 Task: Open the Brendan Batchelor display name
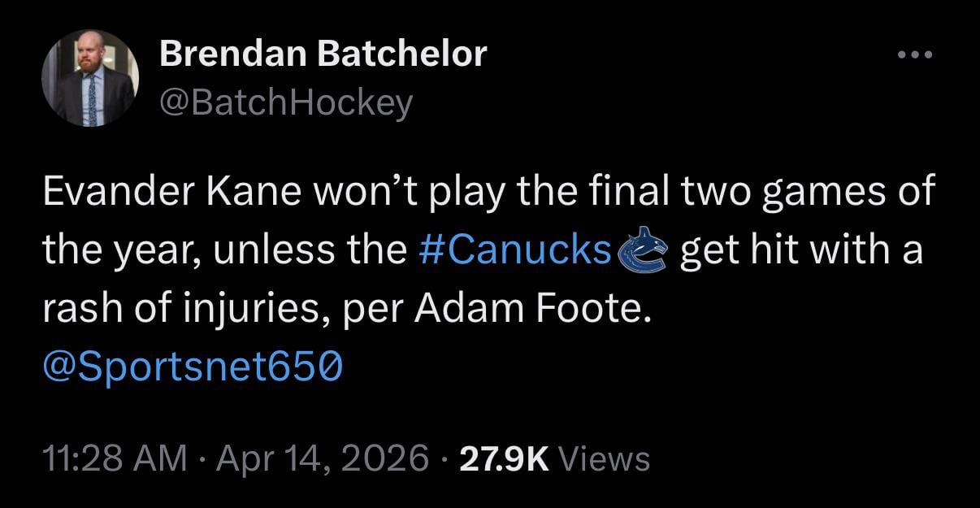point(323,54)
